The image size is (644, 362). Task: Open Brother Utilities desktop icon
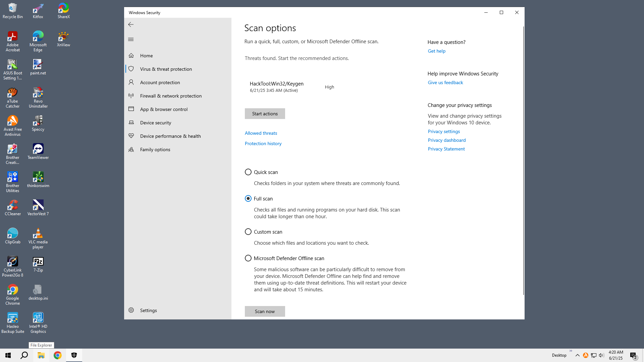click(x=13, y=182)
